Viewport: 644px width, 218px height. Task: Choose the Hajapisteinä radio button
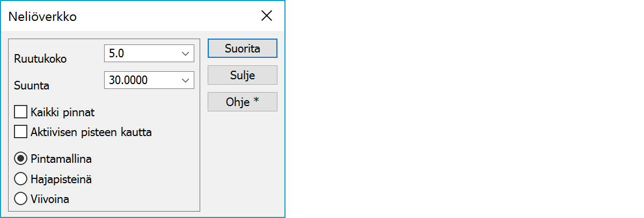click(21, 179)
